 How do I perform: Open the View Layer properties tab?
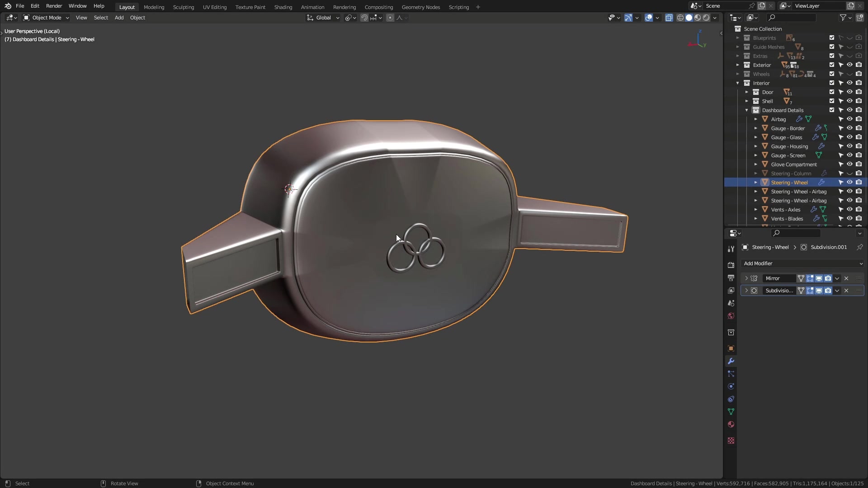tap(731, 291)
